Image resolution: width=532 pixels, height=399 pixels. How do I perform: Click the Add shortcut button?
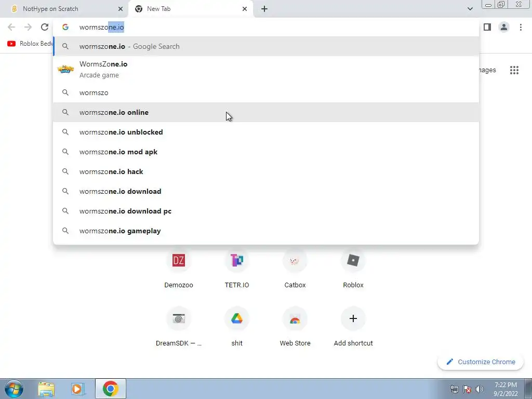pos(353,326)
